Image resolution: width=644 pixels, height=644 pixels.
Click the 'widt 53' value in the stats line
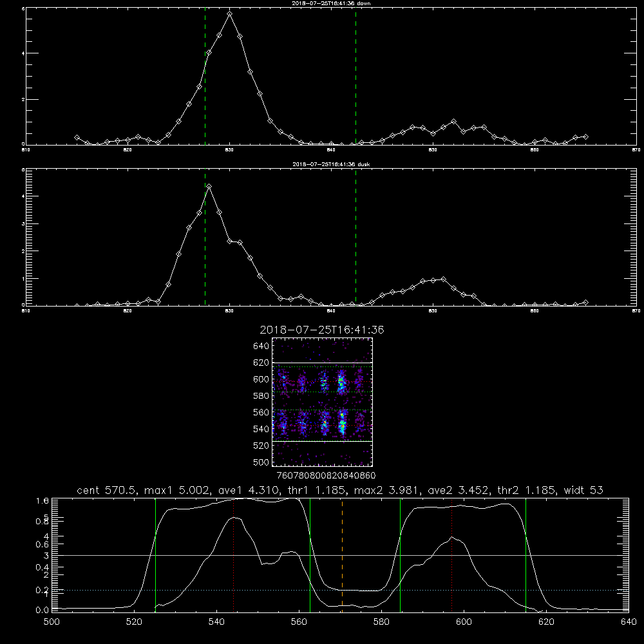click(x=583, y=490)
